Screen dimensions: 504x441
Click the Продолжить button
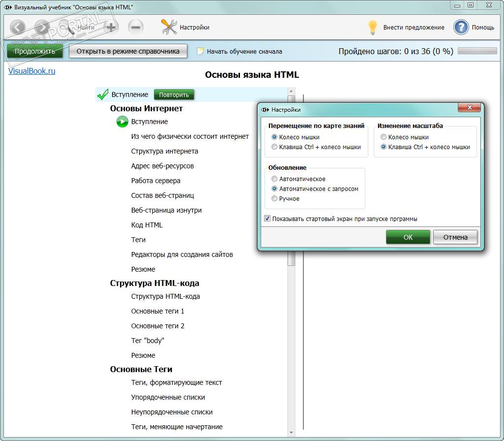35,51
